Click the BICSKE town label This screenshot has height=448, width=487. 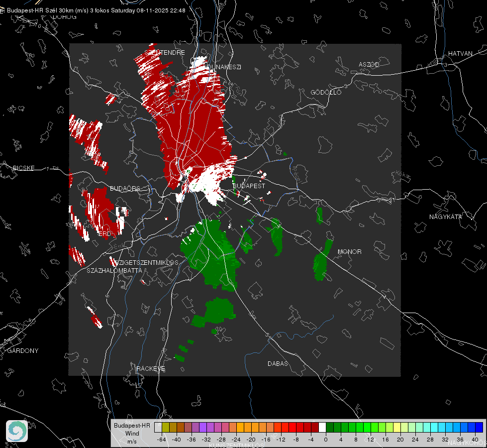[x=23, y=168]
